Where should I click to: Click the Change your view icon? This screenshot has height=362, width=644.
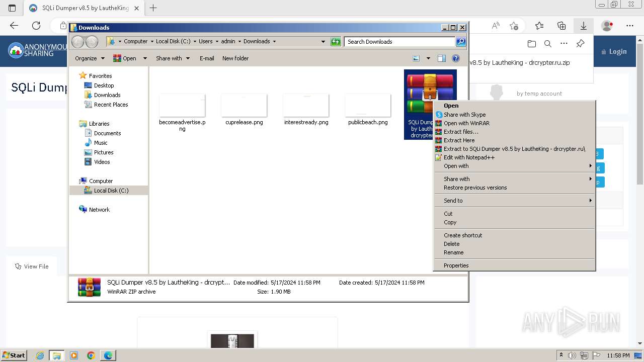click(x=416, y=58)
